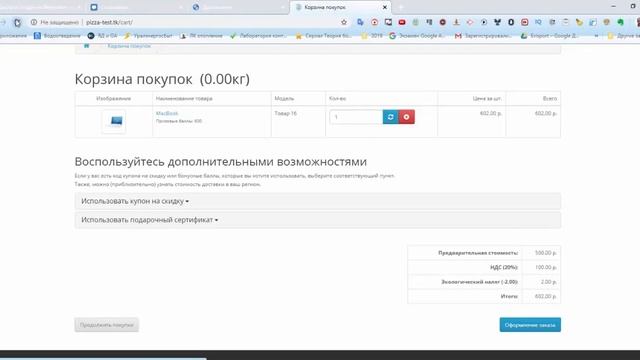Click the 'Экологический налог' row label
This screenshot has width=640, height=360.
click(480, 282)
